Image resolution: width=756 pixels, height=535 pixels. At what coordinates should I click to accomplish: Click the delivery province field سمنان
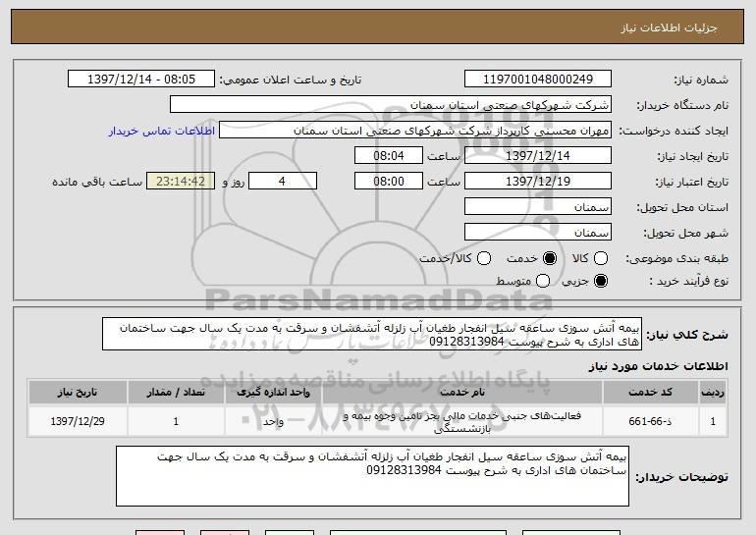tap(538, 207)
